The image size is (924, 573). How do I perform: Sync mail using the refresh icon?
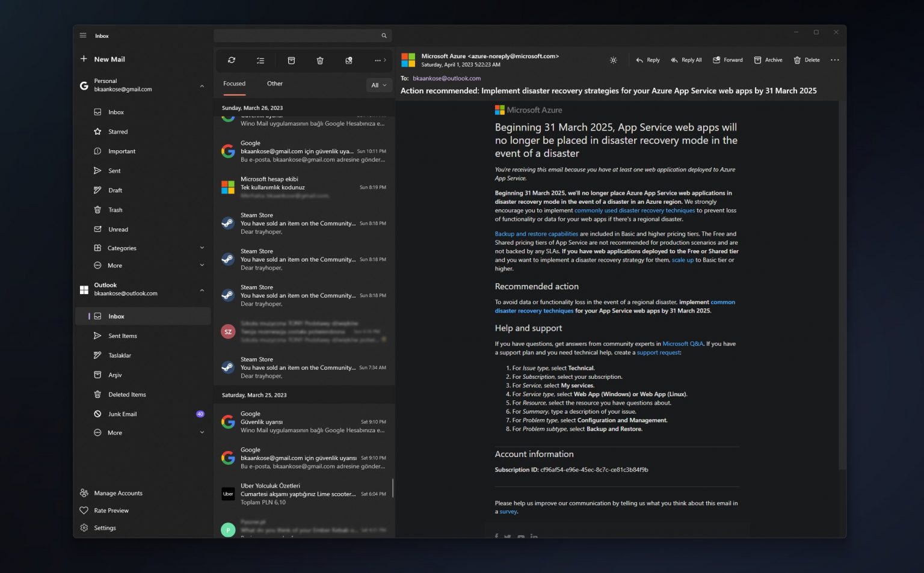(231, 60)
